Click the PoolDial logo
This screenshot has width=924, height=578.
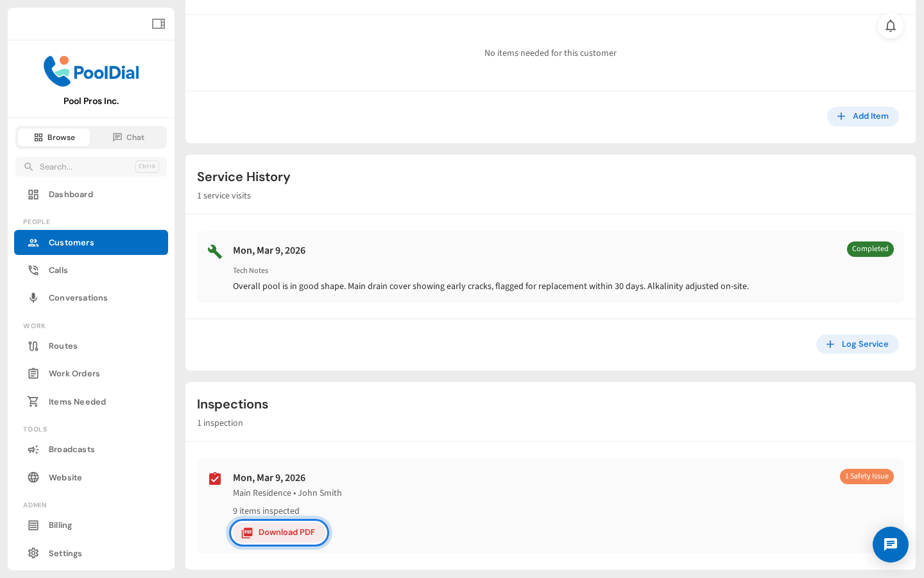click(91, 71)
